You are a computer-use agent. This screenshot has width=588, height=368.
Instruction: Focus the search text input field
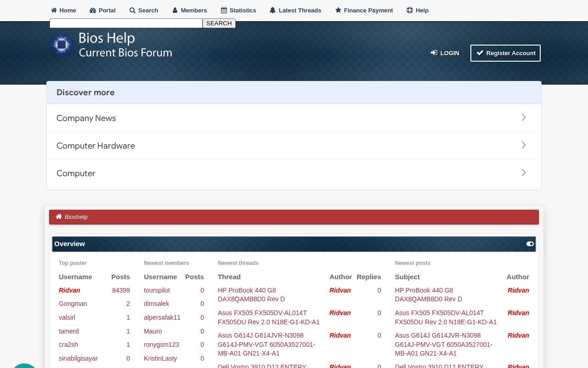(126, 23)
